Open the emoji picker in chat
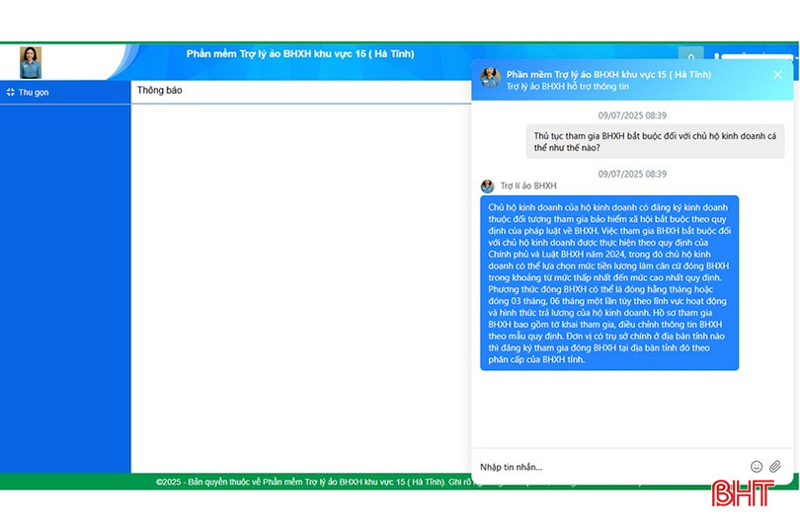800x532 pixels. click(757, 466)
